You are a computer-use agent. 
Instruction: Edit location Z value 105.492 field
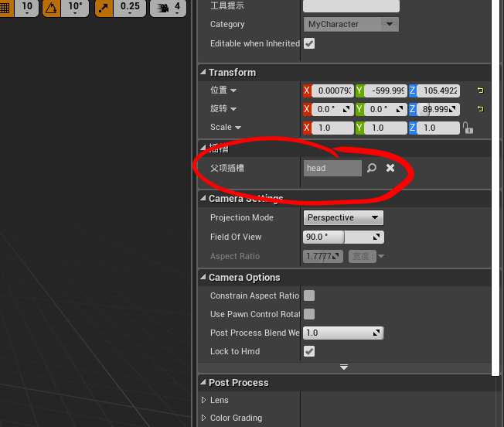[x=438, y=91]
